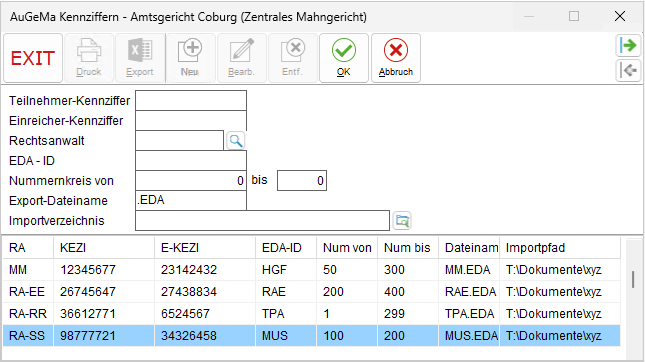
Task: Click Num von value 50
Action: click(330, 270)
